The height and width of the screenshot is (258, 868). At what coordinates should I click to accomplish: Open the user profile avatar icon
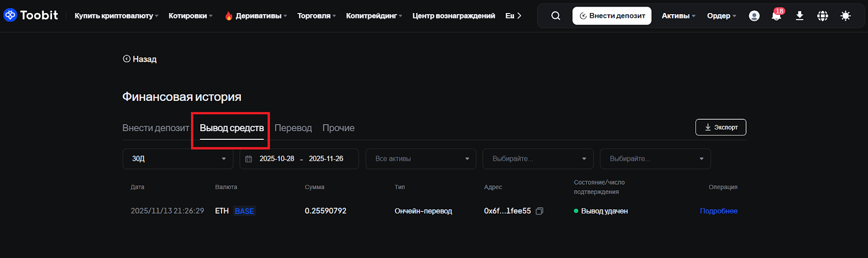click(754, 16)
